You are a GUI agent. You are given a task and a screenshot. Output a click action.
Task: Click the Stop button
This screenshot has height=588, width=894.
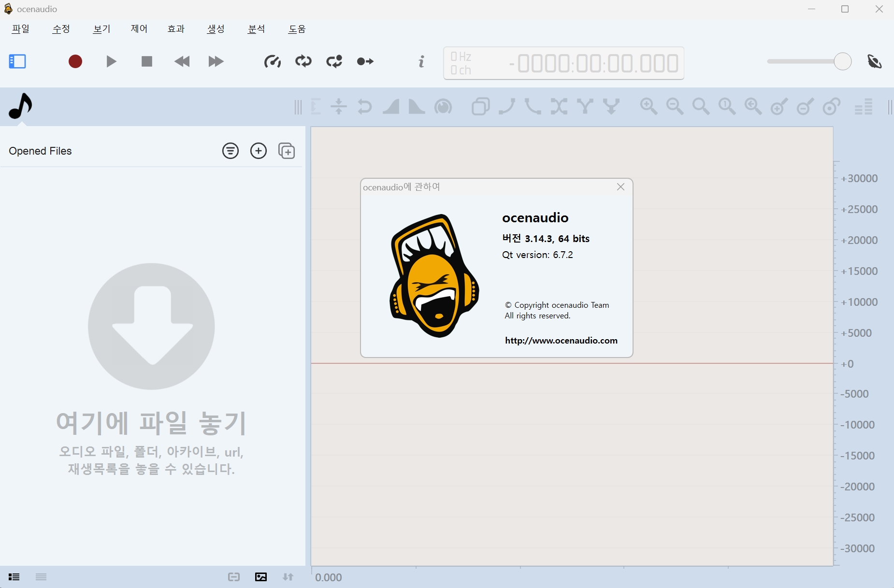point(147,61)
